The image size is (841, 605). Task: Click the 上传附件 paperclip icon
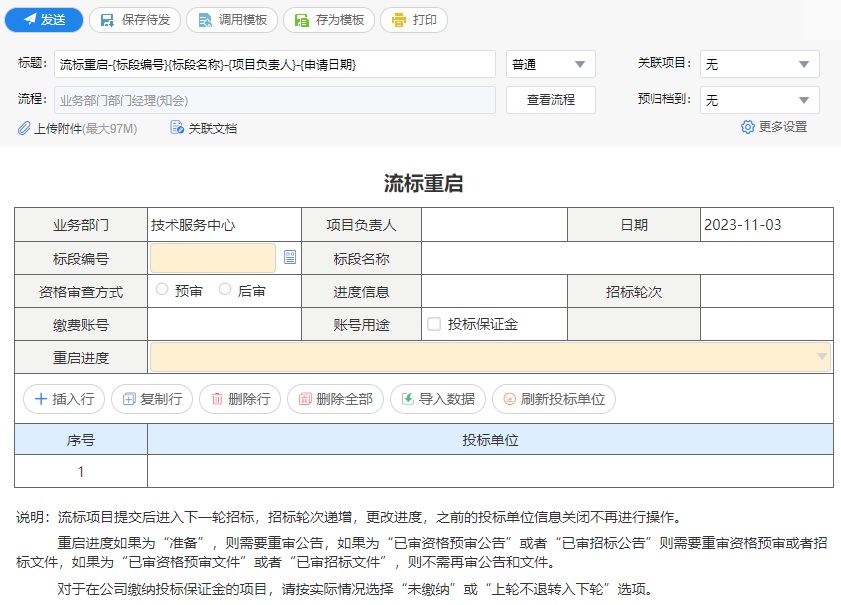click(24, 128)
